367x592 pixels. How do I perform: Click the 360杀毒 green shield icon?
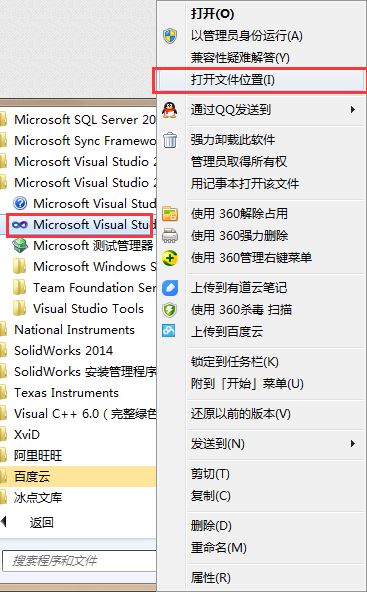(x=170, y=310)
